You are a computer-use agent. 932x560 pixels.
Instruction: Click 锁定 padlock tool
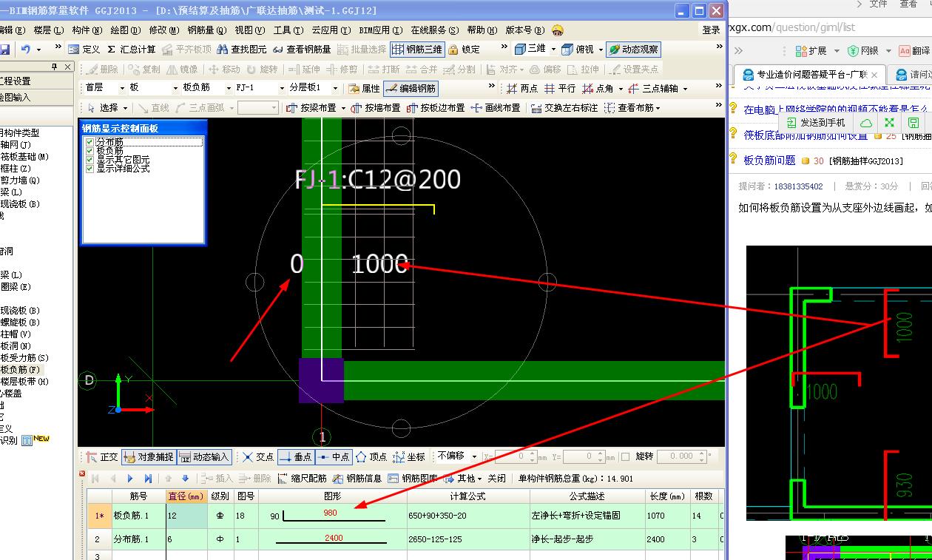click(x=464, y=50)
